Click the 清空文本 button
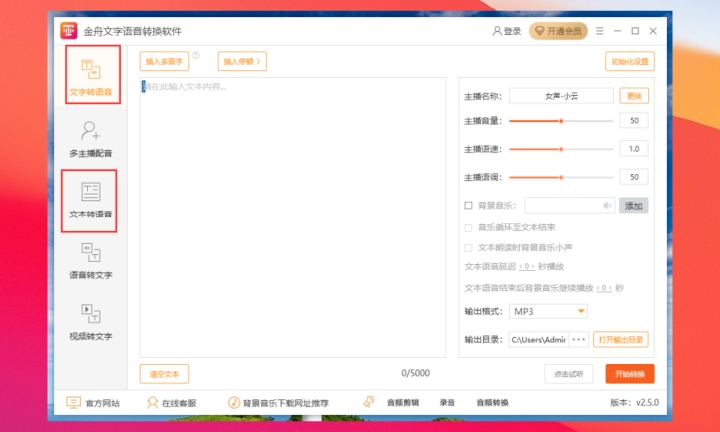The height and width of the screenshot is (432, 720). [164, 374]
